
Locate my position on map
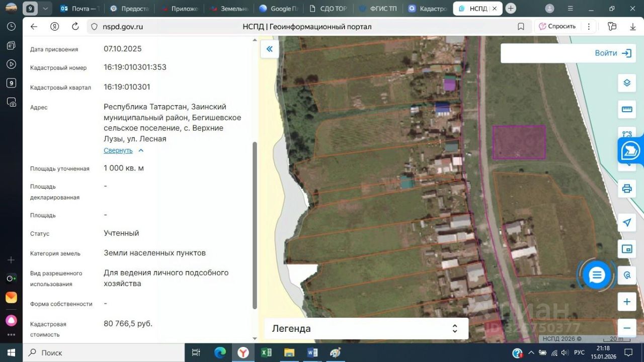pyautogui.click(x=627, y=222)
